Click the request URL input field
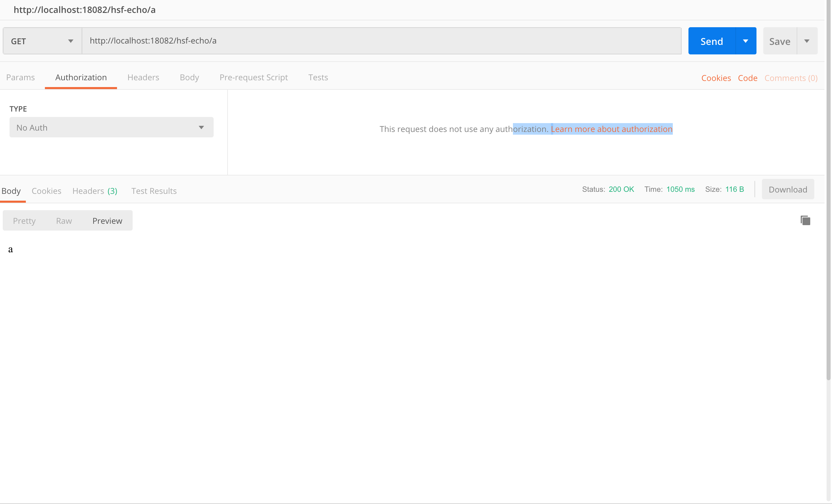832x504 pixels. coord(381,41)
